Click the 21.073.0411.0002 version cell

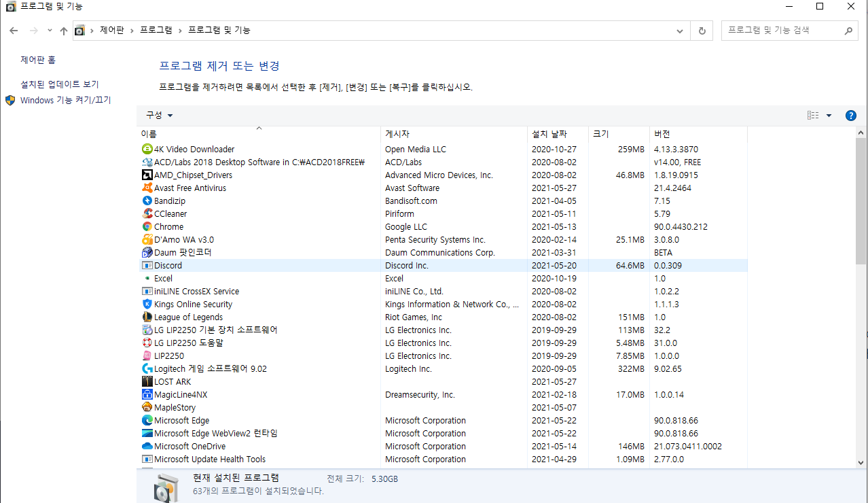click(x=688, y=446)
